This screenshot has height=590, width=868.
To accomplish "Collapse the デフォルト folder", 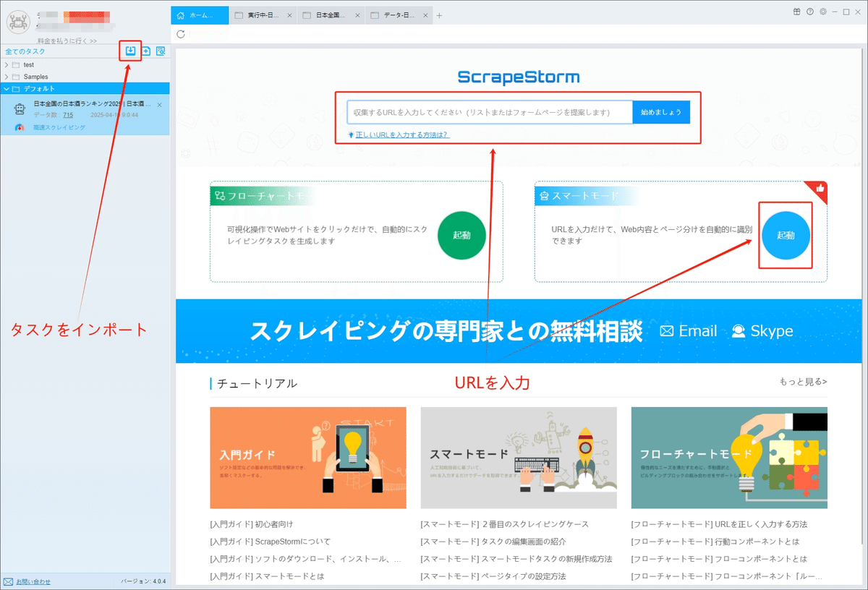I will 7,89.
